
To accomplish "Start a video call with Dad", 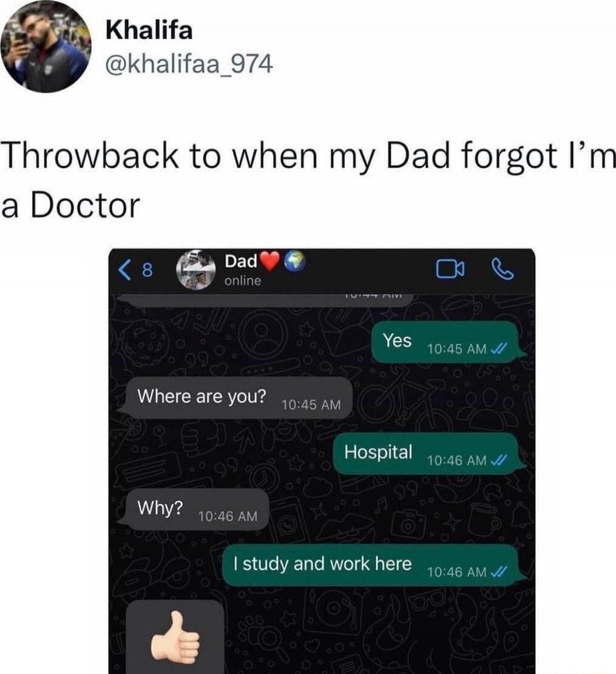I will (450, 269).
